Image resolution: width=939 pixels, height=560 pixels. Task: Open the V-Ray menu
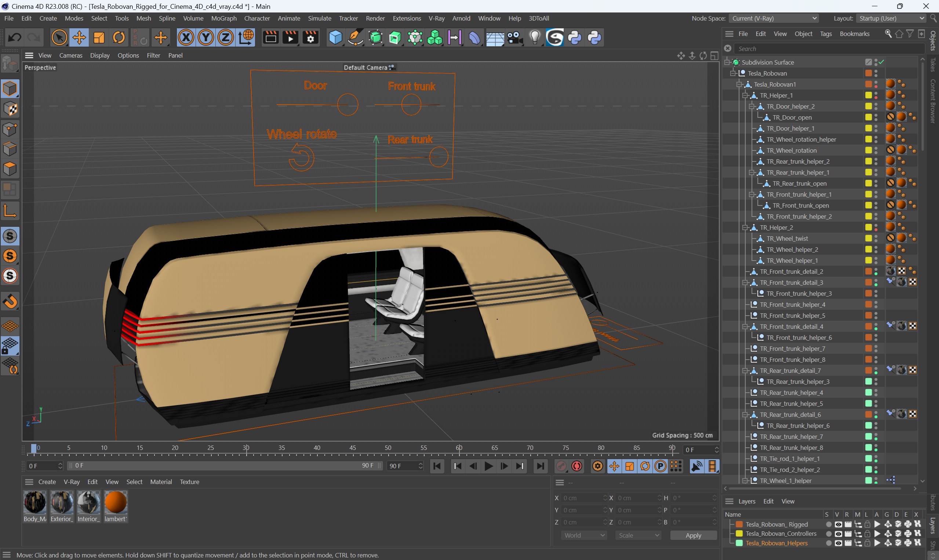(x=437, y=18)
